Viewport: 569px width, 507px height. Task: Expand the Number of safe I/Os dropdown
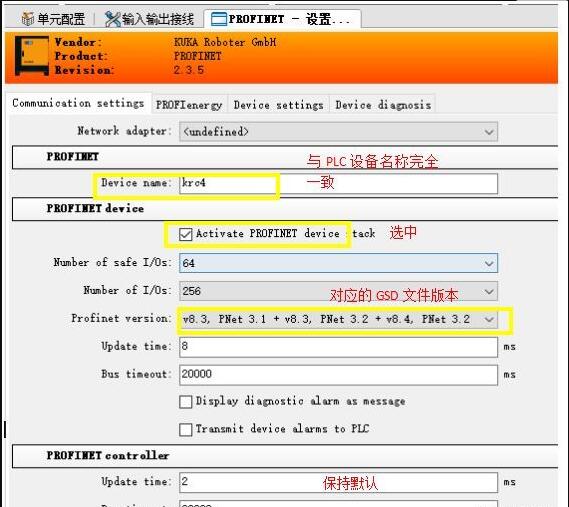338,263
